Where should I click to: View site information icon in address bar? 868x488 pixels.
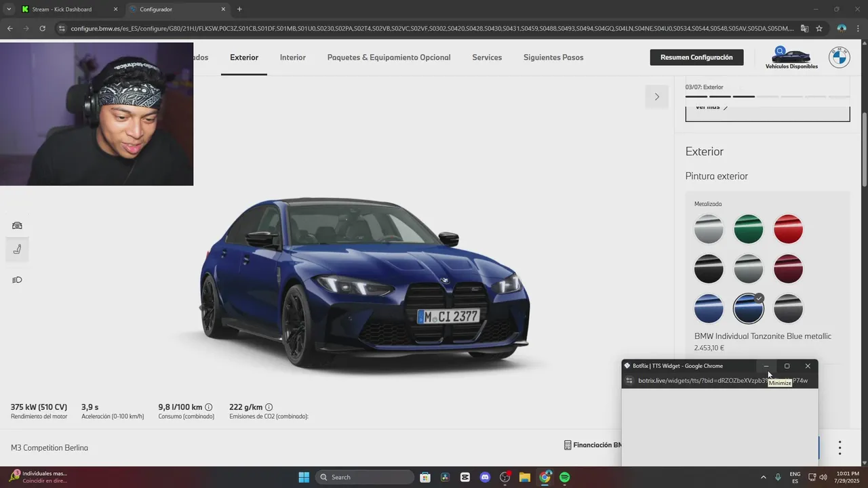(62, 28)
